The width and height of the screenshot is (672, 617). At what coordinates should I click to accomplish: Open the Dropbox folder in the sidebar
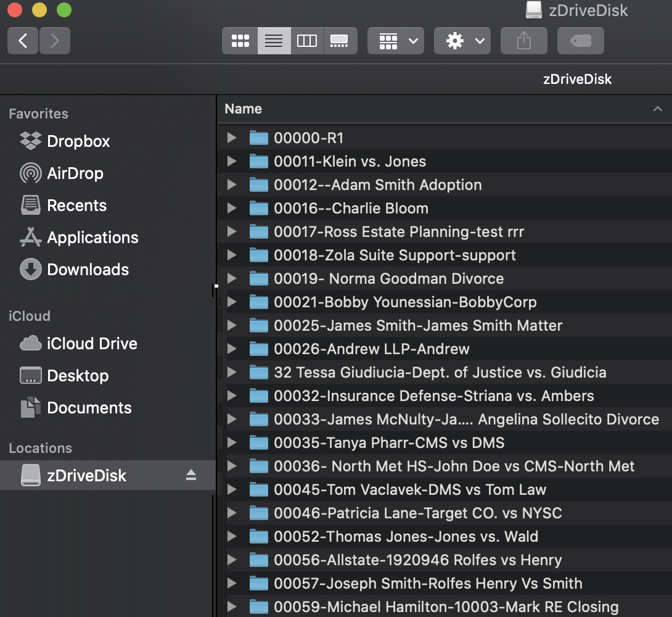click(x=76, y=141)
